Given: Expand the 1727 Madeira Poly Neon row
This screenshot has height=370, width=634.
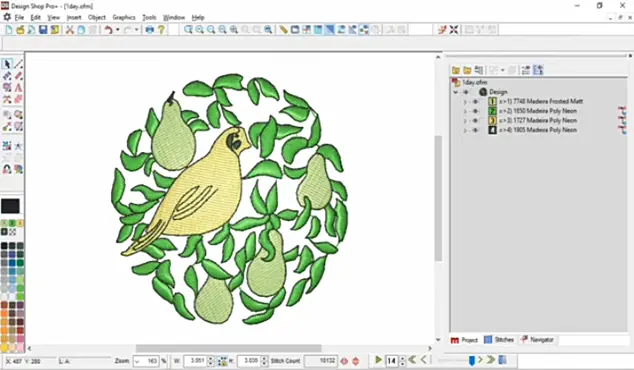Looking at the screenshot, I should [x=465, y=121].
